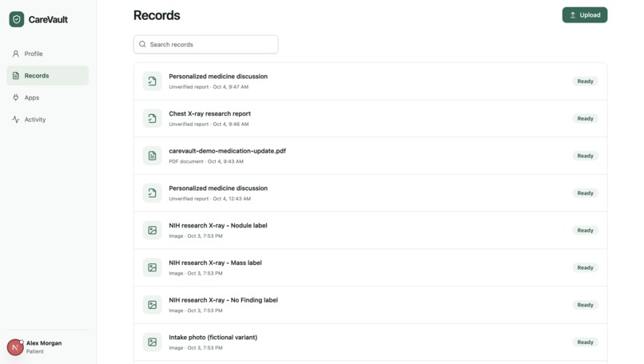Click the Apps plug icon in sidebar
Image resolution: width=644 pixels, height=364 pixels.
click(16, 97)
